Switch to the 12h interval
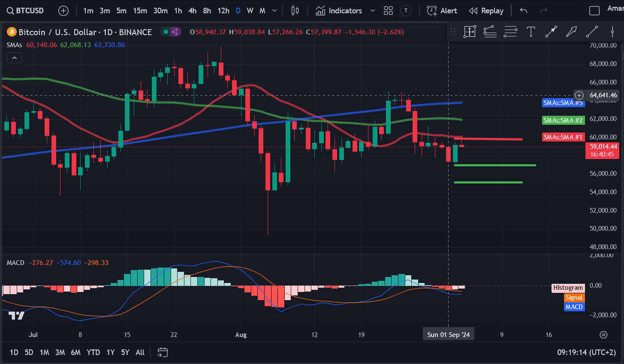 coord(223,11)
